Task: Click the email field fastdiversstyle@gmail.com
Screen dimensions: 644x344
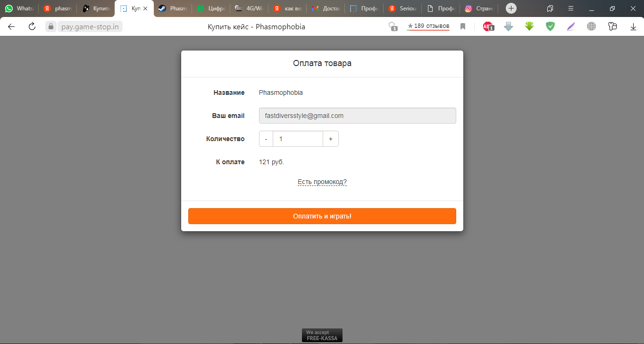Action: (x=358, y=116)
